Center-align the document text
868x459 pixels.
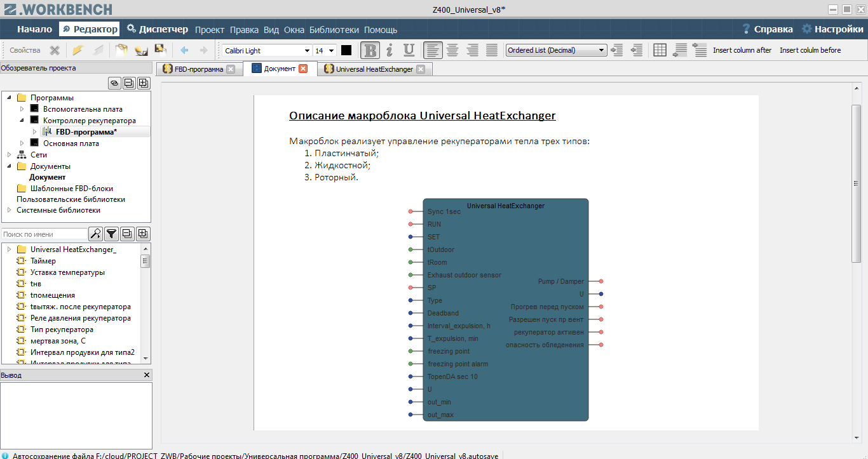(452, 50)
